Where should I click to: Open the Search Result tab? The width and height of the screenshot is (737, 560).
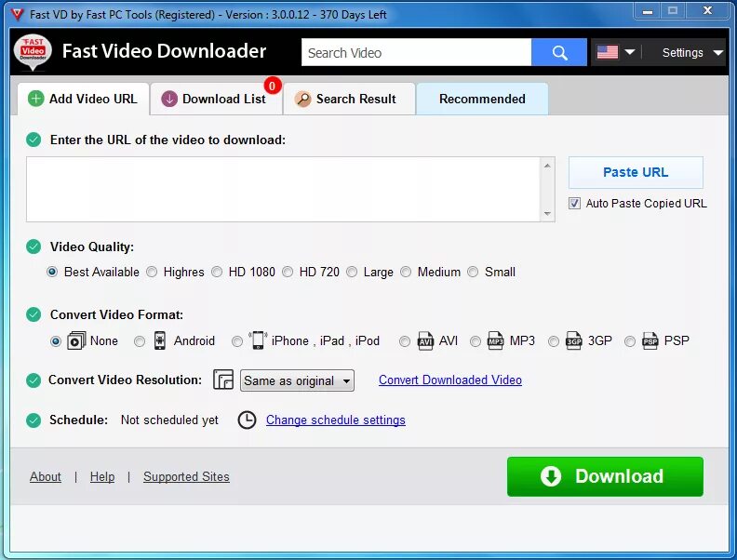pos(349,100)
